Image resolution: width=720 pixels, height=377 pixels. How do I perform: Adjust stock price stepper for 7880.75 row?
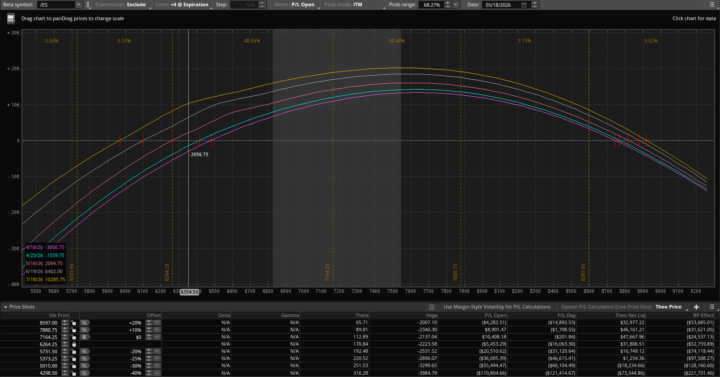click(65, 330)
